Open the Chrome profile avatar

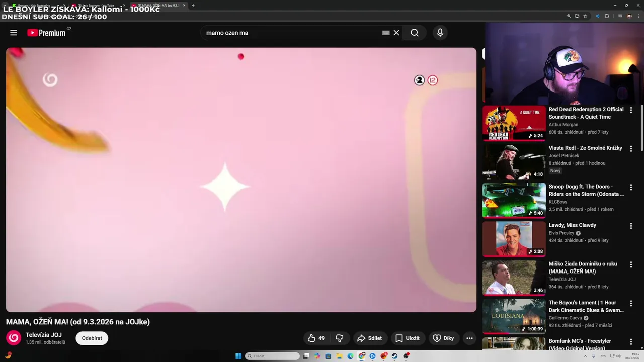[629, 16]
